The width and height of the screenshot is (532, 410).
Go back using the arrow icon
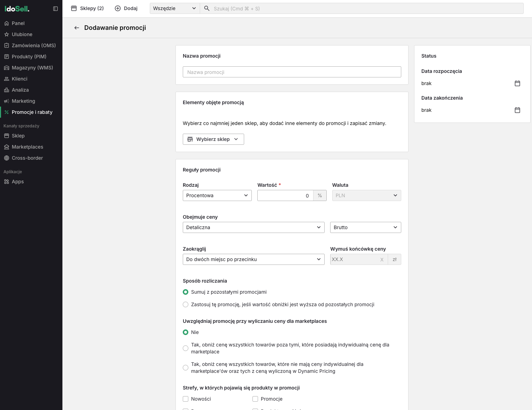click(77, 28)
